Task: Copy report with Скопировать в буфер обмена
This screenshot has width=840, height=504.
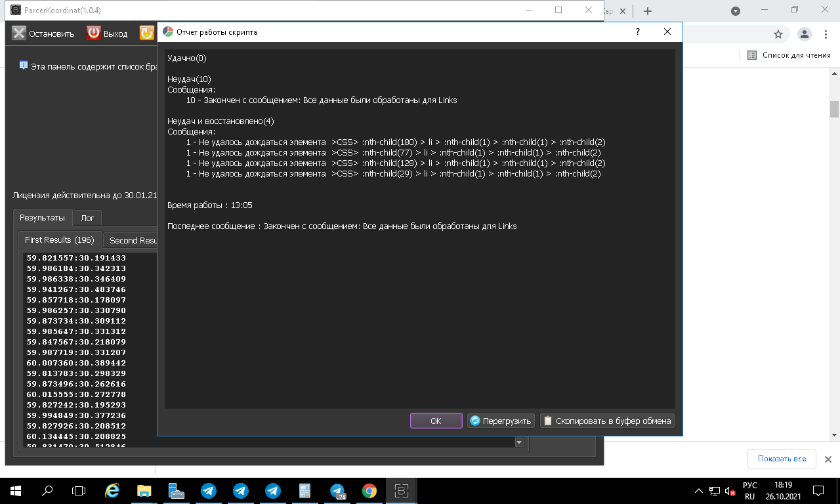Action: (x=607, y=421)
